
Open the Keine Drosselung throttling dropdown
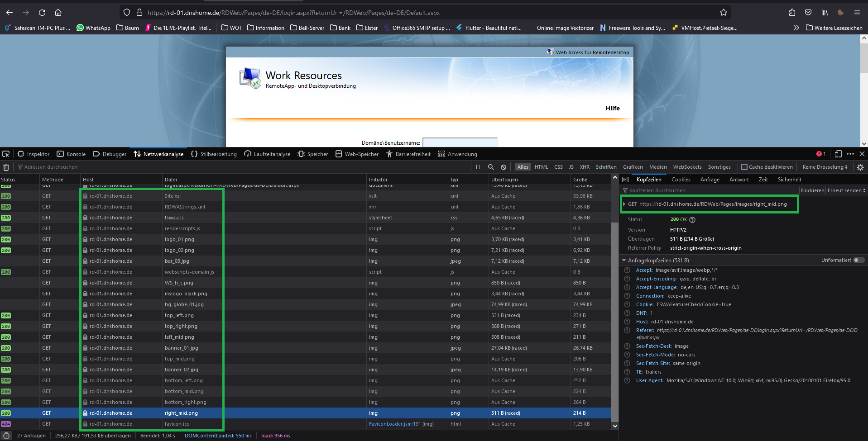tap(825, 167)
